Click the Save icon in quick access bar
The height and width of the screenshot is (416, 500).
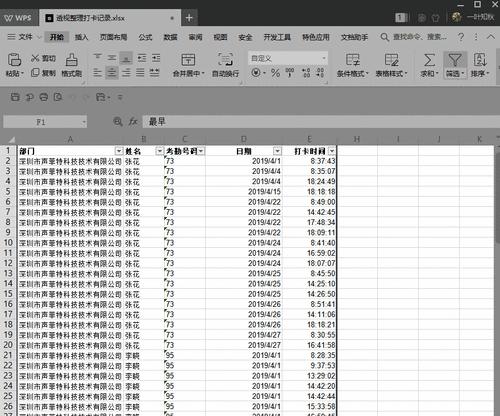click(15, 97)
